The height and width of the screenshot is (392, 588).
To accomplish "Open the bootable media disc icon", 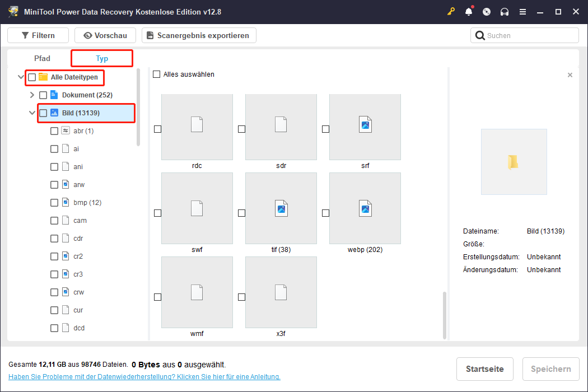I will (x=487, y=11).
